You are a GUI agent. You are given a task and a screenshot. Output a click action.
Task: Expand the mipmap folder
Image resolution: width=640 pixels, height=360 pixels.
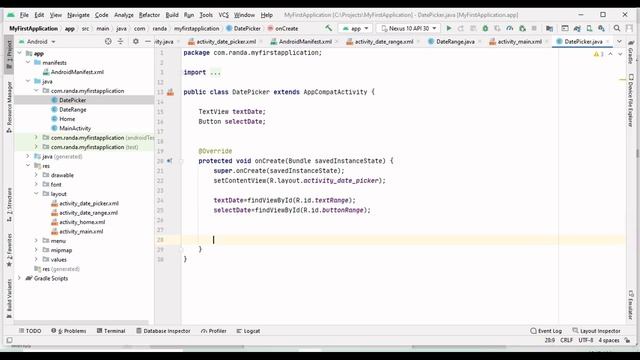tap(36, 250)
